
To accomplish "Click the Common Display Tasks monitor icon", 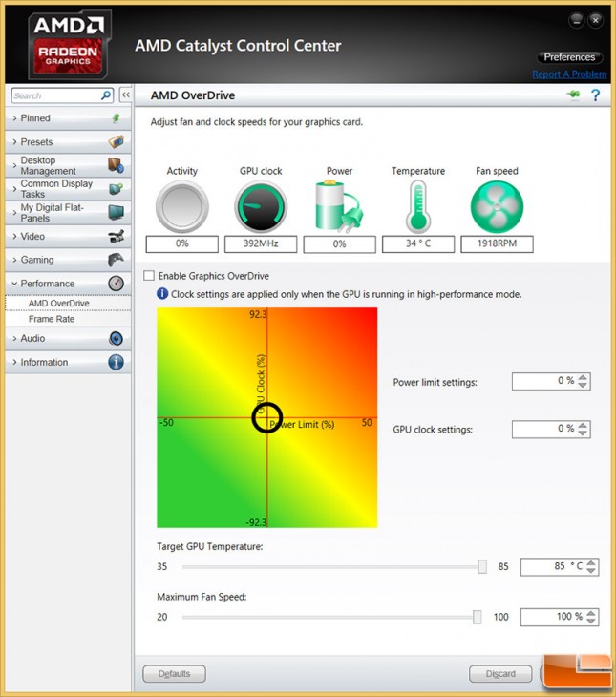I will click(117, 189).
